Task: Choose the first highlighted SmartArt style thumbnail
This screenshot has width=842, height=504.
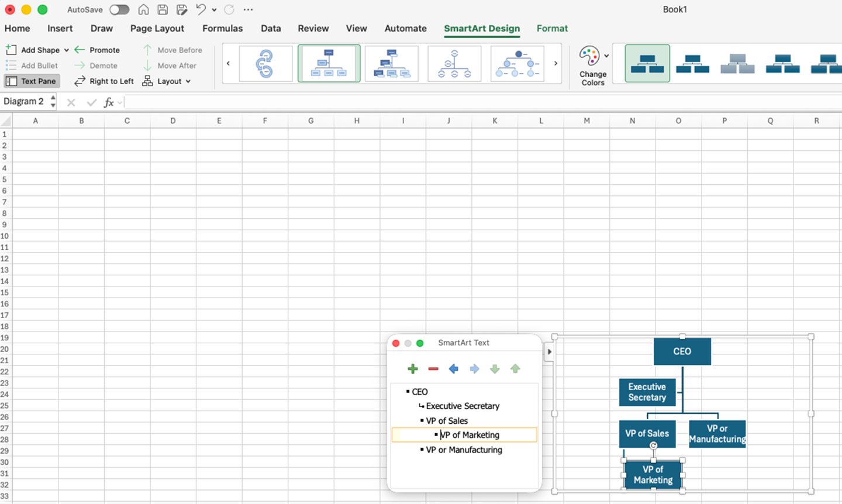Action: click(x=647, y=63)
